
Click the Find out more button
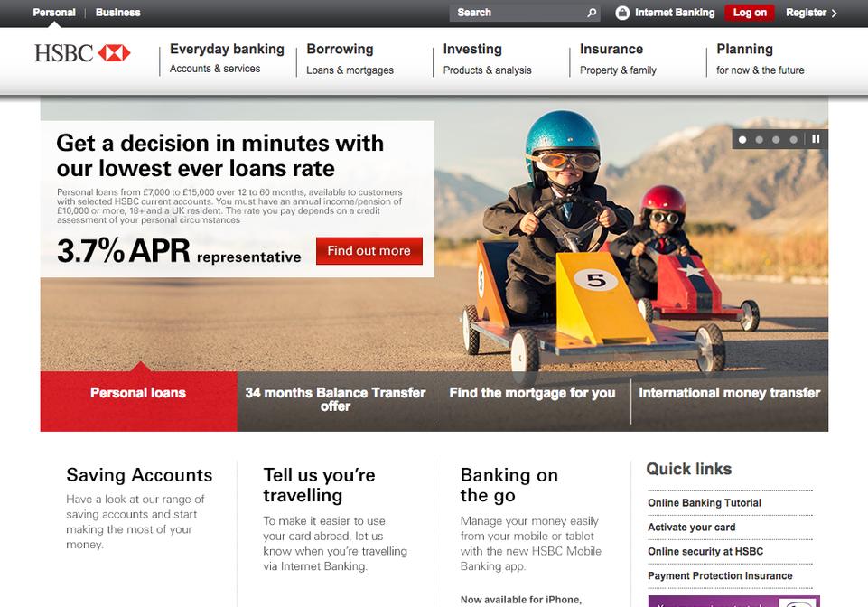click(x=369, y=251)
